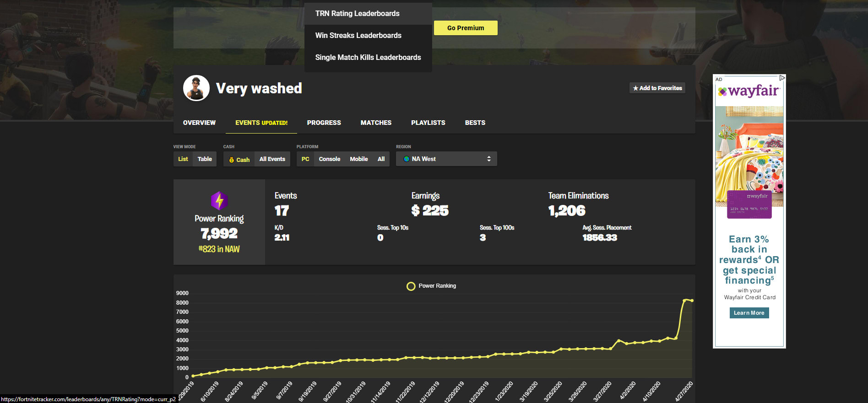Open Single Match Kills Leaderboards entry
This screenshot has width=868, height=403.
pyautogui.click(x=368, y=58)
